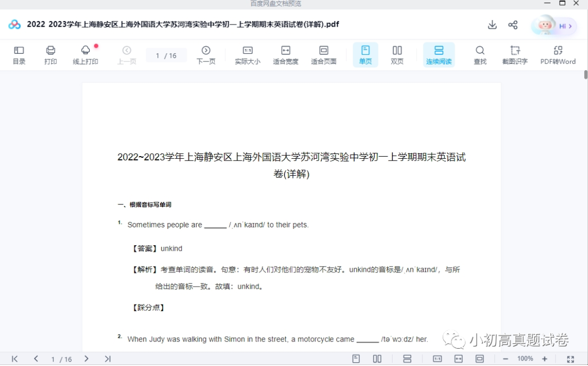Click question 1 sentence 'Sometimes people are'
The width and height of the screenshot is (588, 366).
point(218,225)
